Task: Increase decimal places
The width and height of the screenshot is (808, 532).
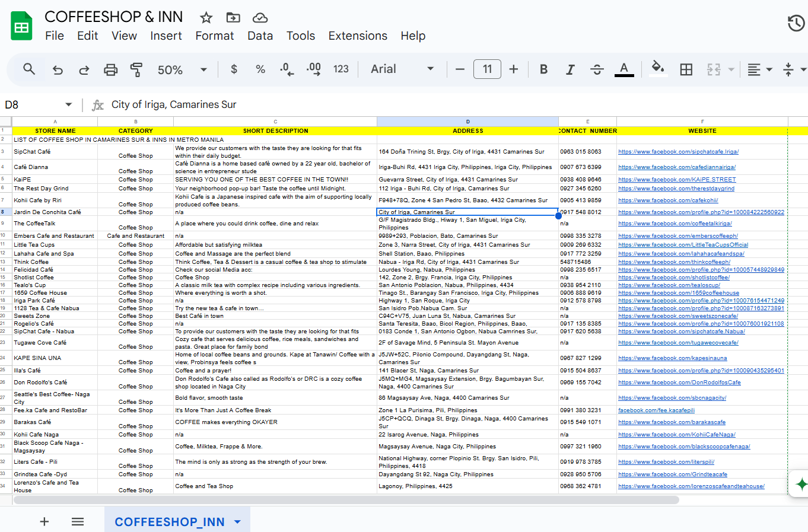Action: tap(314, 69)
